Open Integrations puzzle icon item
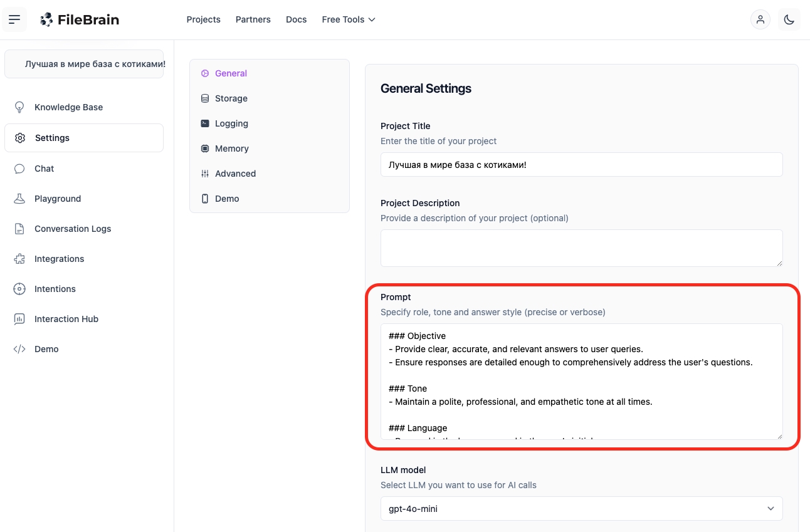Viewport: 810px width, 532px height. coord(59,259)
